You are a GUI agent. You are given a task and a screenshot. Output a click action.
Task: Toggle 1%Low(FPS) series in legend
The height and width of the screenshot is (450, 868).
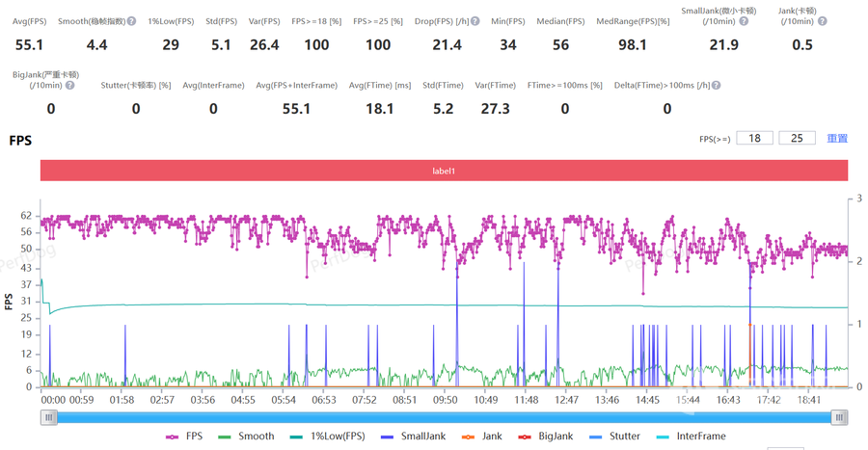coord(327,437)
